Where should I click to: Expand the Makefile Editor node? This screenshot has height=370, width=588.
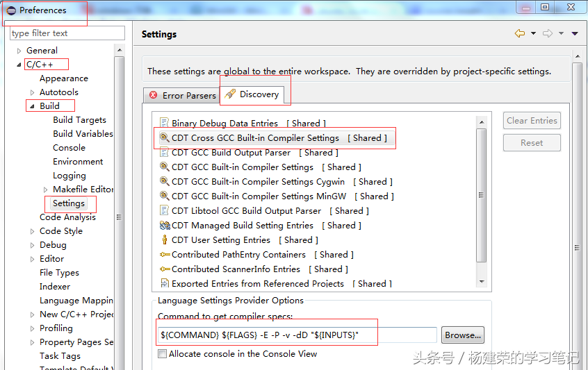pyautogui.click(x=45, y=190)
